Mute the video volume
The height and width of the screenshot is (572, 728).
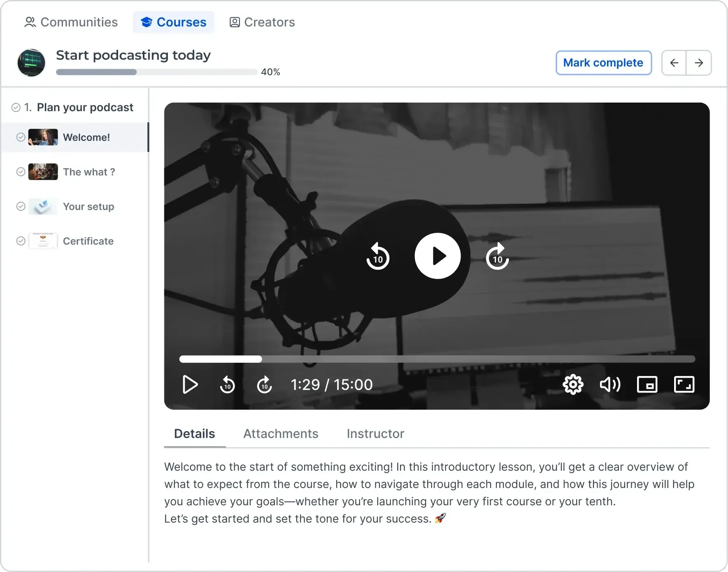point(610,385)
